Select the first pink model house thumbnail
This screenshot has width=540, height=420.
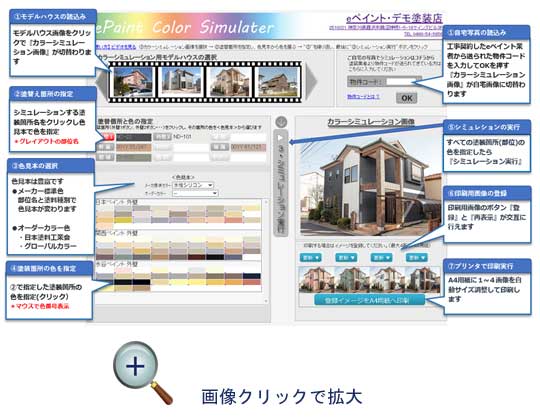(133, 82)
